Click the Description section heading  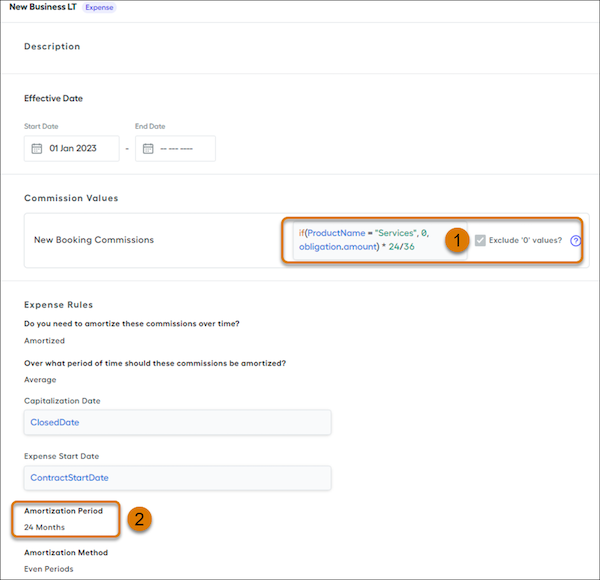[x=52, y=46]
